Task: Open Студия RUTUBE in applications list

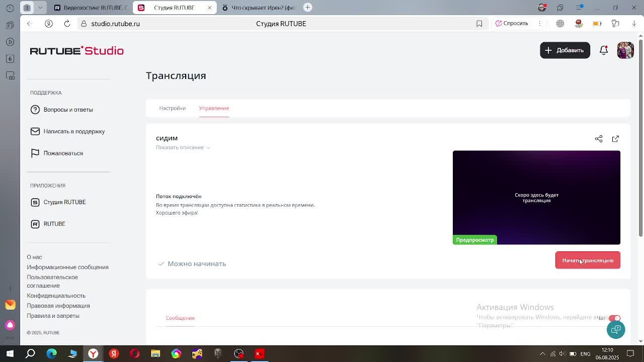Action: click(x=58, y=202)
